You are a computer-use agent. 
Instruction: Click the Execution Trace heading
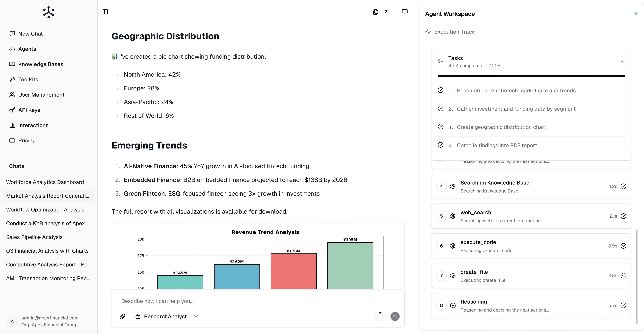(x=454, y=32)
